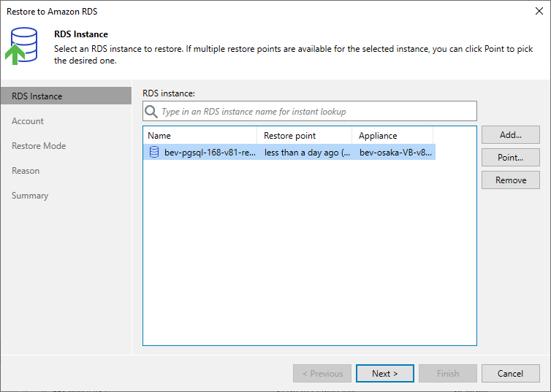Click the database restore wizard icon
The width and height of the screenshot is (551, 392).
tap(21, 46)
